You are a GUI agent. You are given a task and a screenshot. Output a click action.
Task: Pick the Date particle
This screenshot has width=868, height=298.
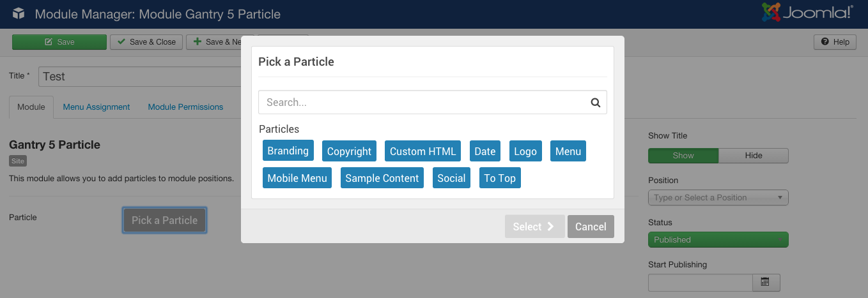pos(485,151)
